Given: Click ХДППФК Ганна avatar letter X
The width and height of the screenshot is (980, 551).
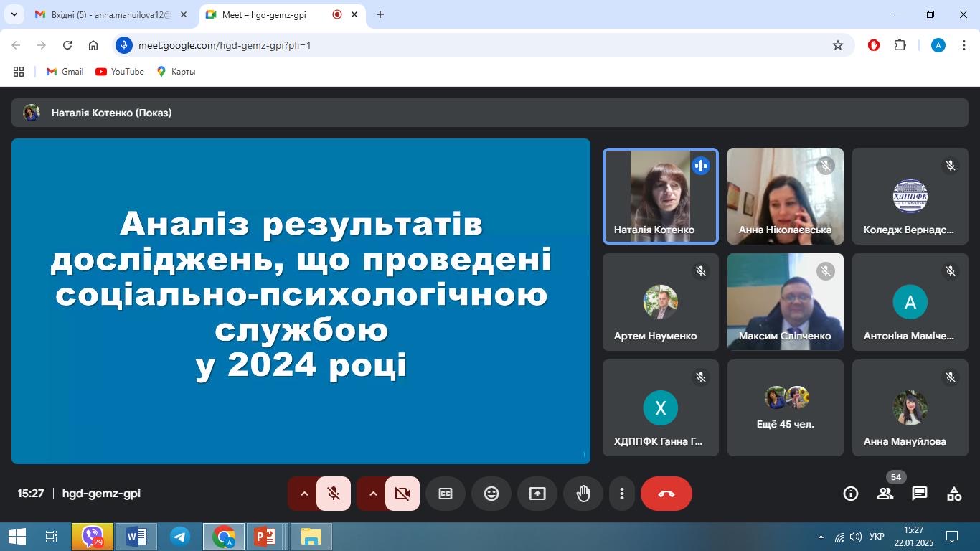Looking at the screenshot, I should (x=661, y=408).
